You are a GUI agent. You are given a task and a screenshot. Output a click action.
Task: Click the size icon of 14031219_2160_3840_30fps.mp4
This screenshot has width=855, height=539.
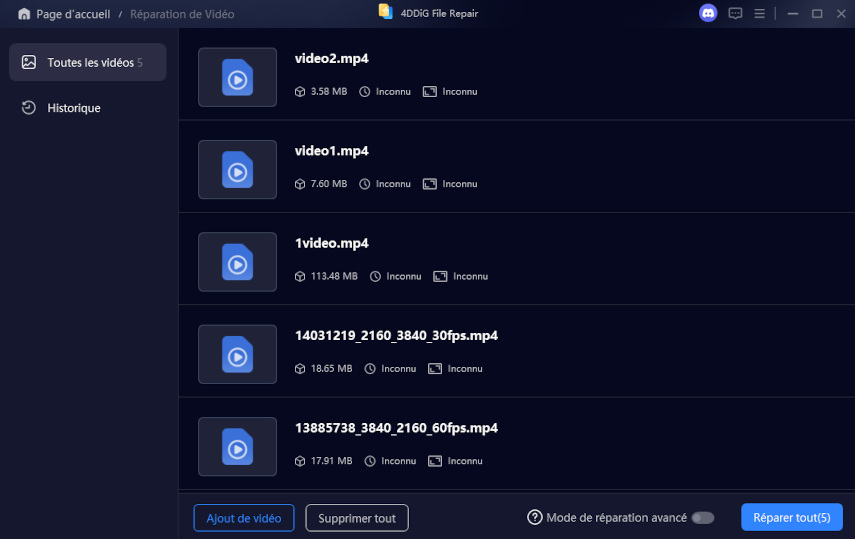[x=300, y=369]
